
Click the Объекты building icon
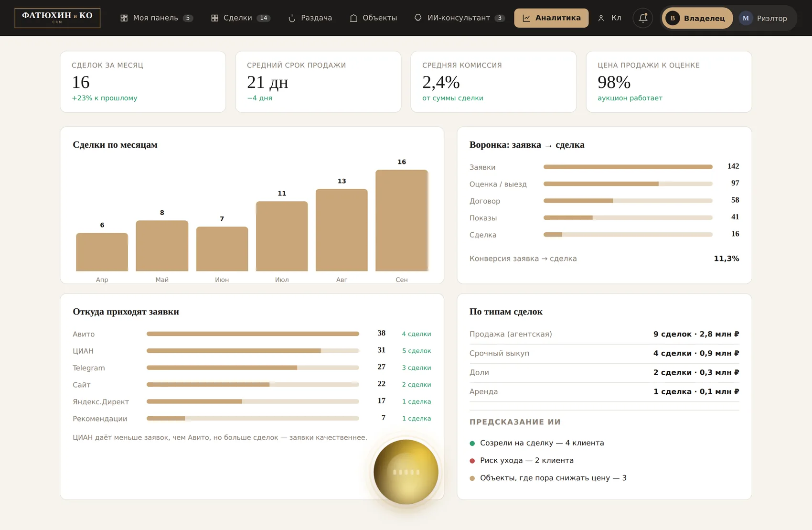(353, 18)
